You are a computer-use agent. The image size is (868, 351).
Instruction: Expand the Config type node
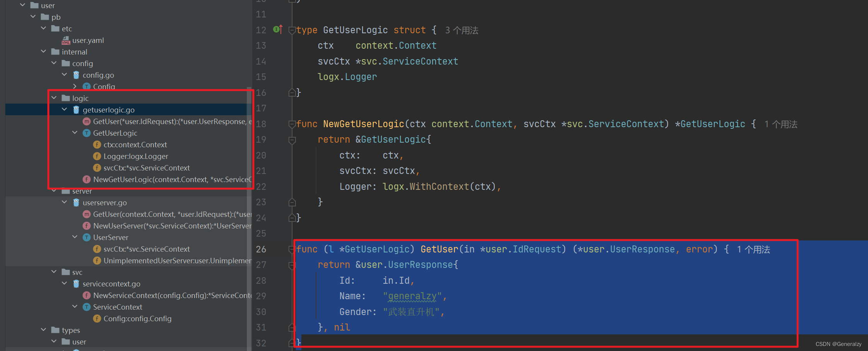coord(75,86)
